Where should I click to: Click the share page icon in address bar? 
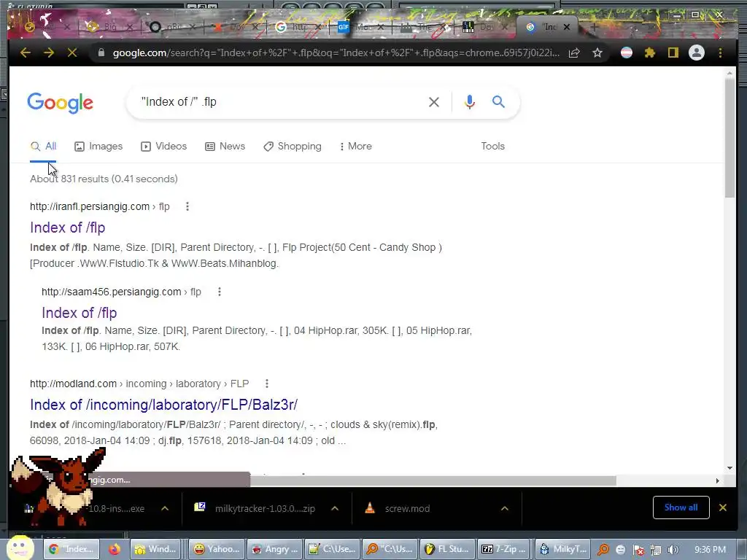point(574,52)
